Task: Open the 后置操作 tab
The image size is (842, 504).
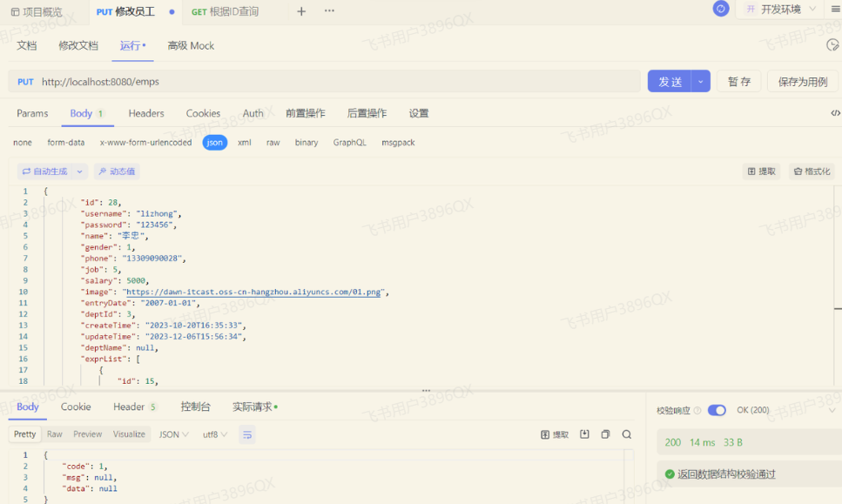Action: 367,113
